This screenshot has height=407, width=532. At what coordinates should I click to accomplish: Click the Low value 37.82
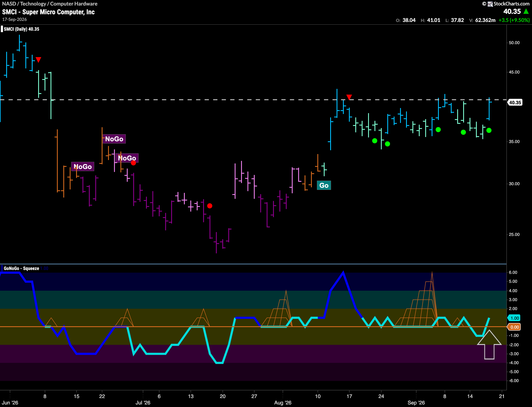pos(457,20)
